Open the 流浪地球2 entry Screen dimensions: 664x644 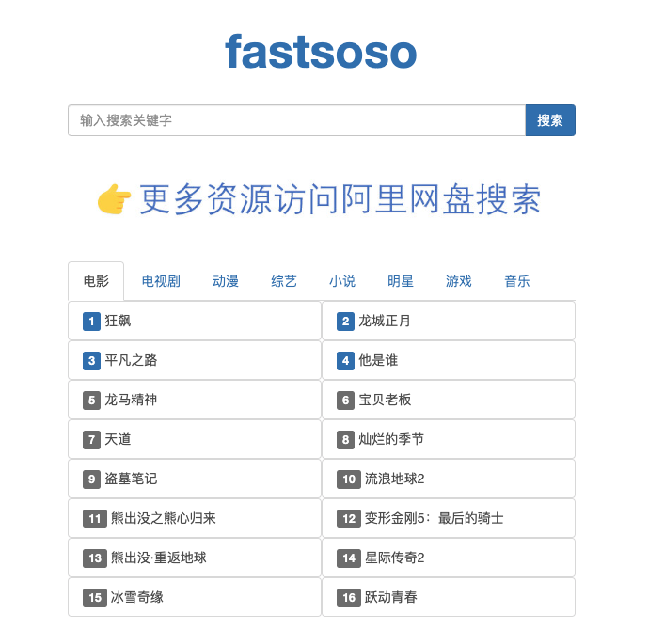tap(449, 479)
